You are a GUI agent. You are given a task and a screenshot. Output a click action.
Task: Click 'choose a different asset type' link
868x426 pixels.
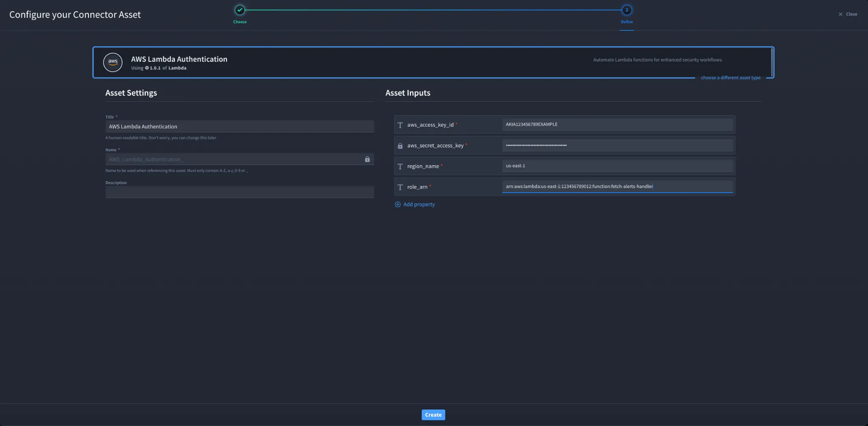(731, 77)
